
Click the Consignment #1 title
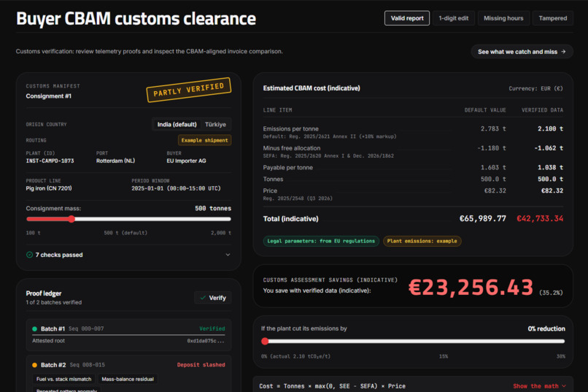coord(49,96)
